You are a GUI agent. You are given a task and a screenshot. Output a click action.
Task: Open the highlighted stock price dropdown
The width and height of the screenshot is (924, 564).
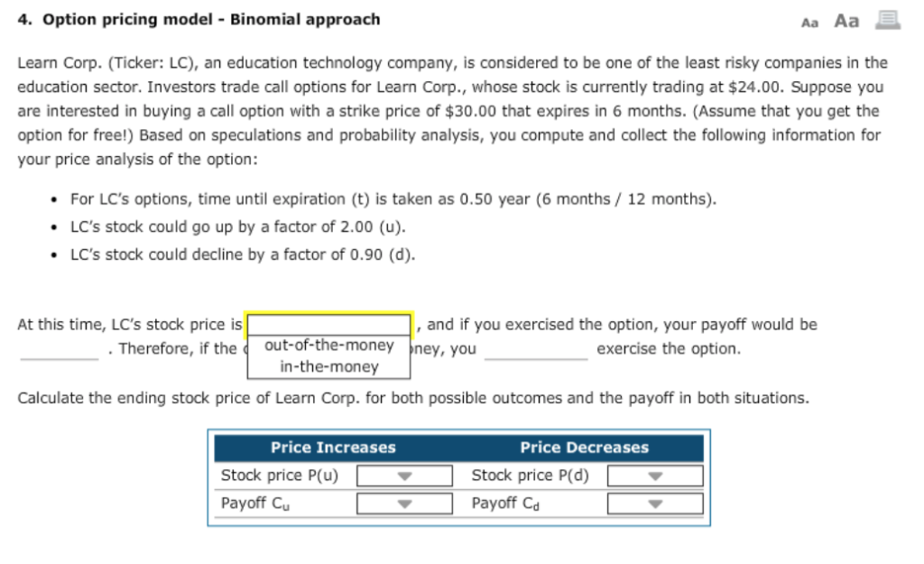click(x=328, y=322)
